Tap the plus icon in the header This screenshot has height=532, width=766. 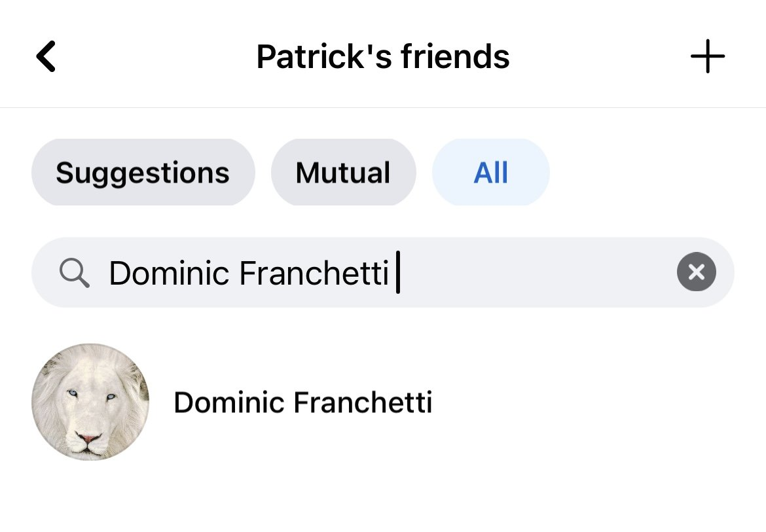707,57
